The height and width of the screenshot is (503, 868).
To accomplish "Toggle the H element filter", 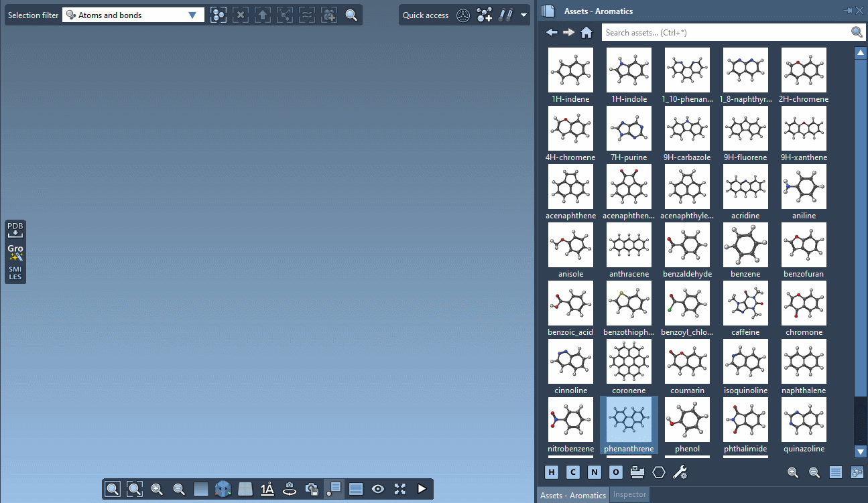I will click(551, 472).
